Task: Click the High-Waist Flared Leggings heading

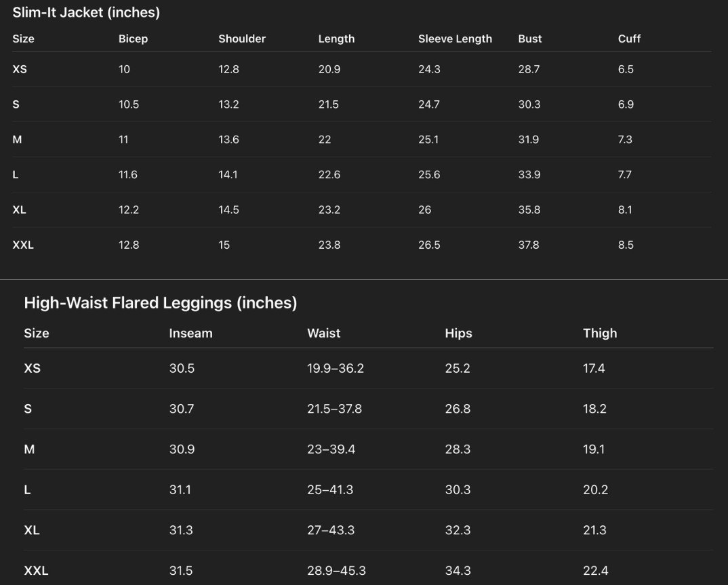Action: point(160,302)
